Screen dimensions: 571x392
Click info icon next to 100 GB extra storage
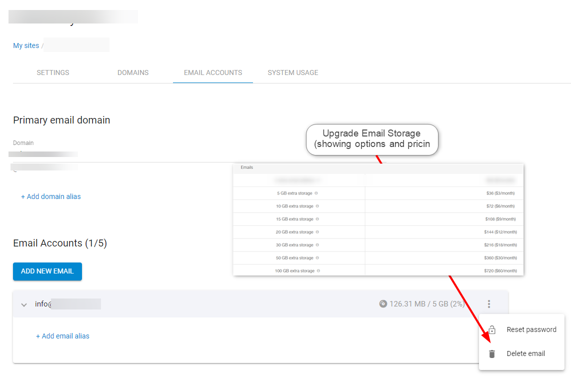[x=318, y=270]
